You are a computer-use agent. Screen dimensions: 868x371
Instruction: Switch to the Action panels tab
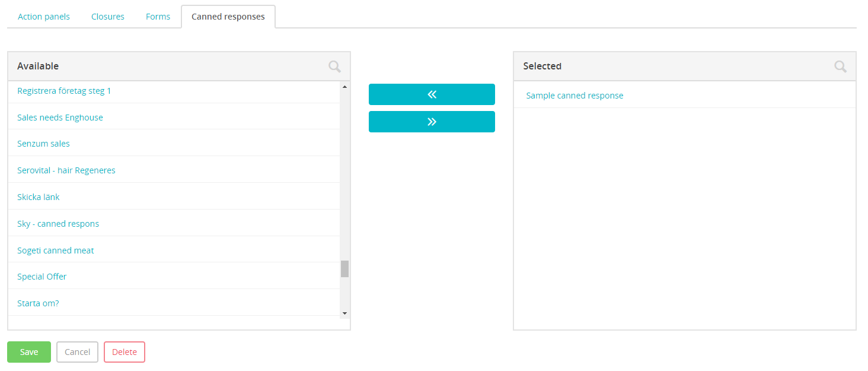pos(44,17)
